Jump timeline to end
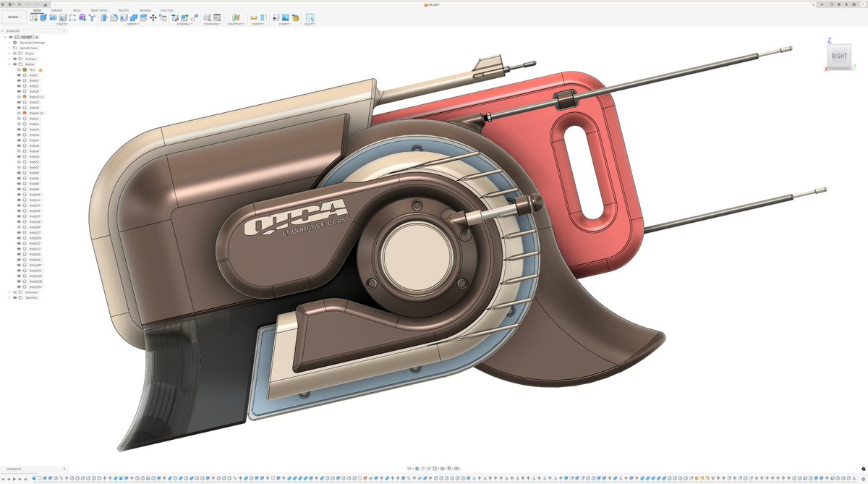The width and height of the screenshot is (868, 484). (25, 479)
